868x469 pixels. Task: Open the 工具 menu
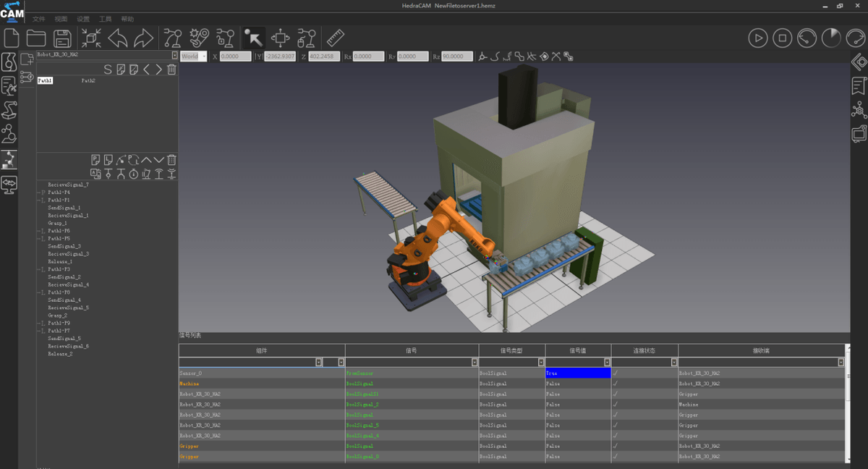pyautogui.click(x=106, y=19)
